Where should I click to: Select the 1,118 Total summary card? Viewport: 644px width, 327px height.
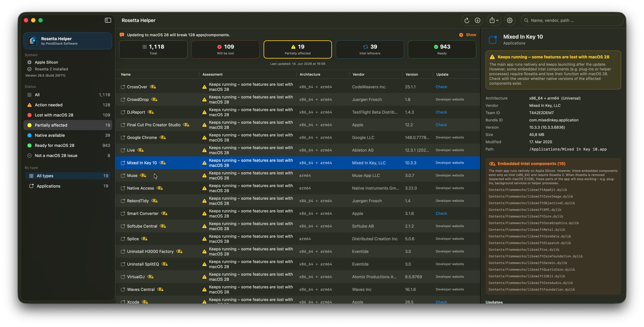pos(153,49)
